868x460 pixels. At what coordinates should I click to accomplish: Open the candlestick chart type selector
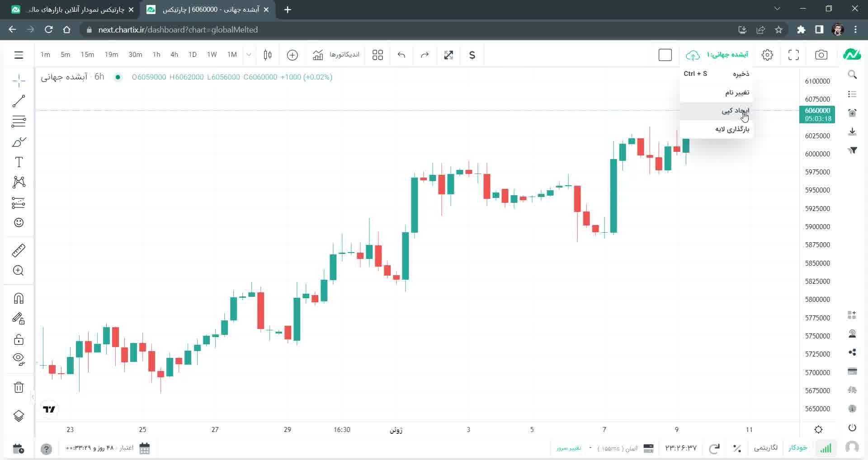(x=268, y=55)
